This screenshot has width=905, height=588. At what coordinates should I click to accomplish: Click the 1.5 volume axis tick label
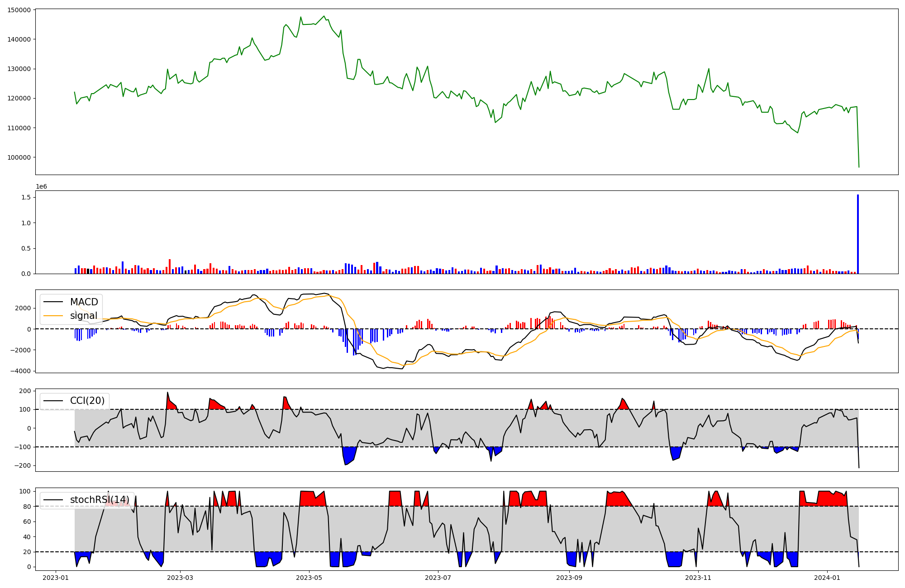(x=26, y=197)
